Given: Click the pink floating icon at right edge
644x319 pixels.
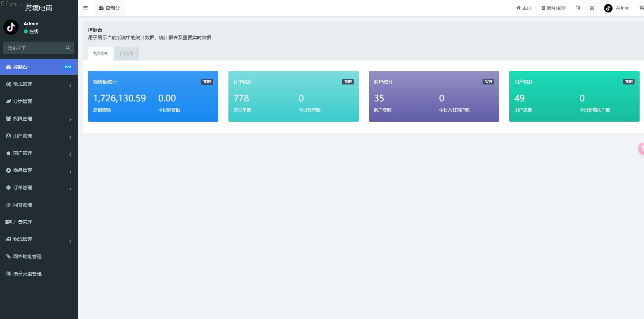Looking at the screenshot, I should [x=641, y=148].
